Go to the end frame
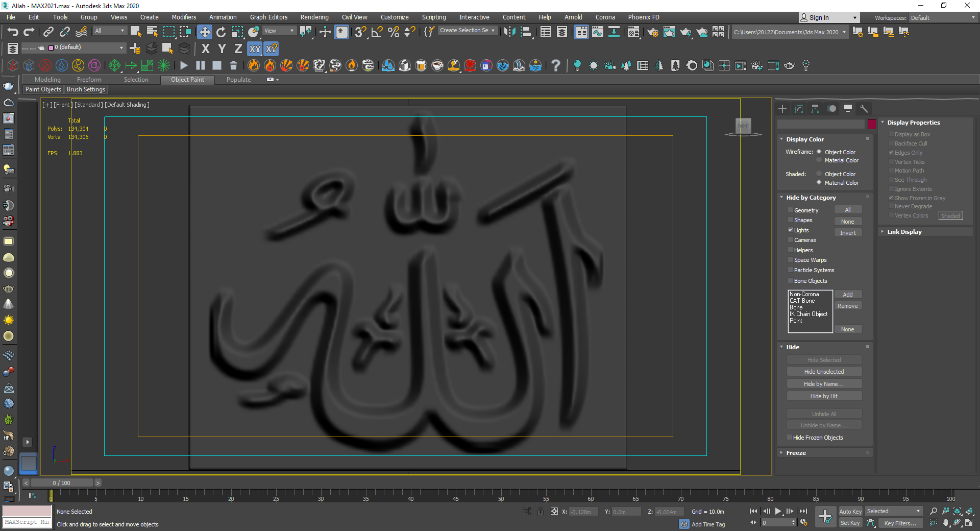The height and width of the screenshot is (531, 980). pos(803,511)
